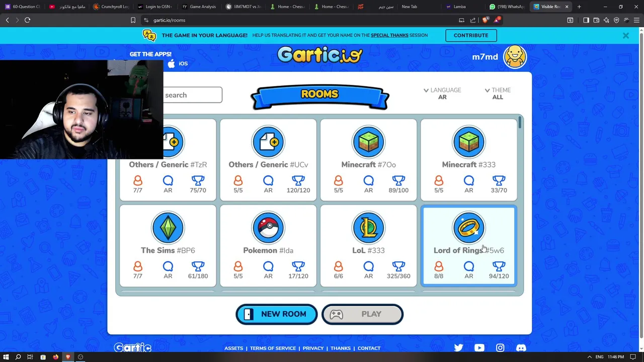
Task: Open Gartic Instagram page
Action: point(500,348)
